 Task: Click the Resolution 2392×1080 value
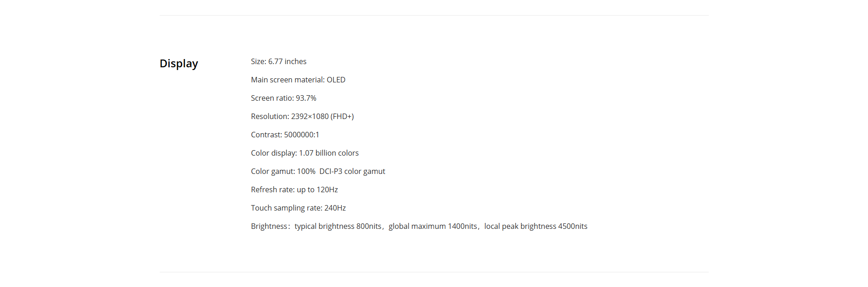tap(310, 116)
